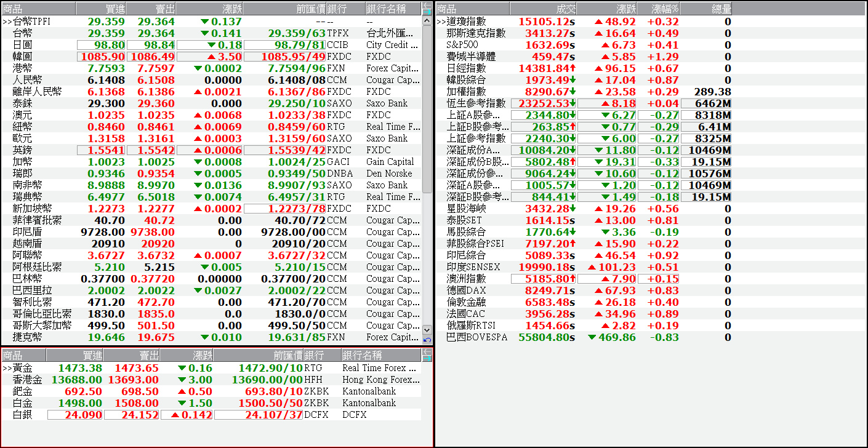Select the 港幣 currency row

coord(211,68)
